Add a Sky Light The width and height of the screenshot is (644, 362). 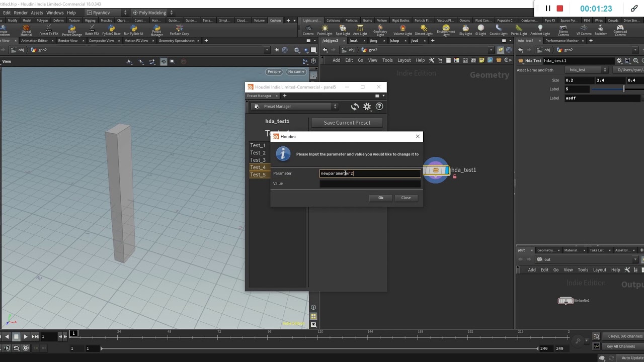point(465,30)
